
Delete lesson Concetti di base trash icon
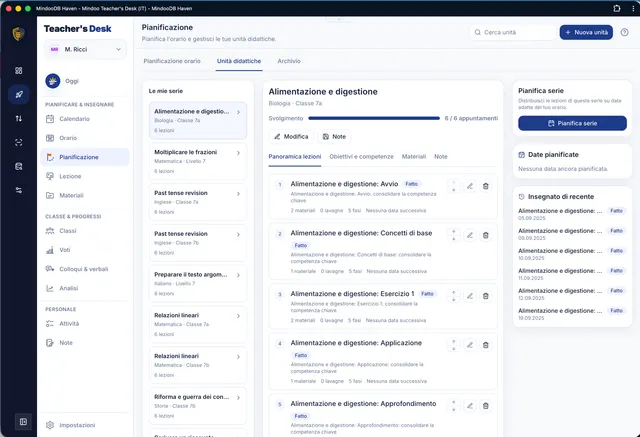(x=486, y=235)
